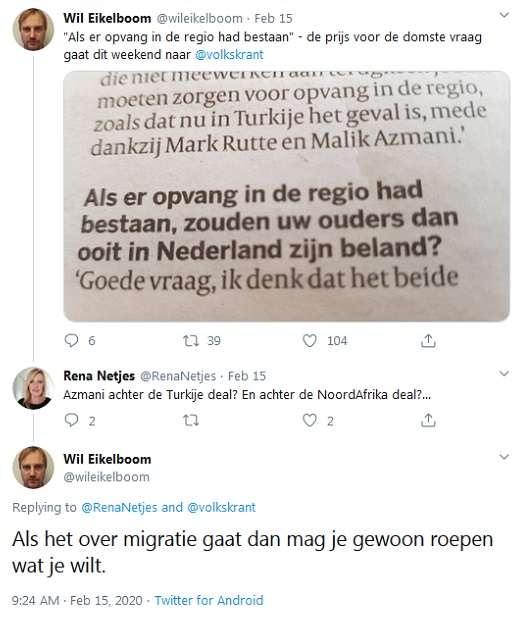Open chevron menu on the bottom reply

(504, 457)
